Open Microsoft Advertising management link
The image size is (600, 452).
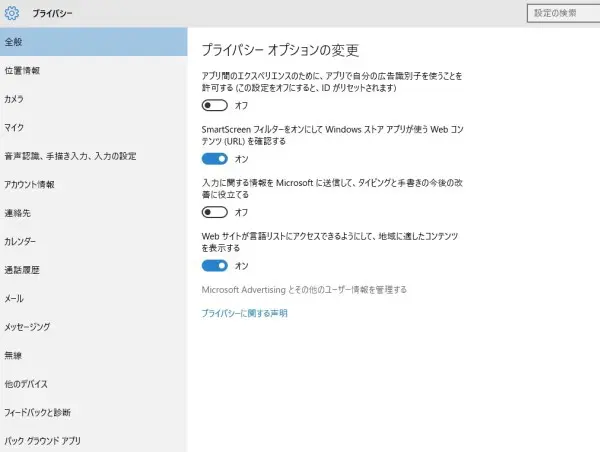pos(304,290)
